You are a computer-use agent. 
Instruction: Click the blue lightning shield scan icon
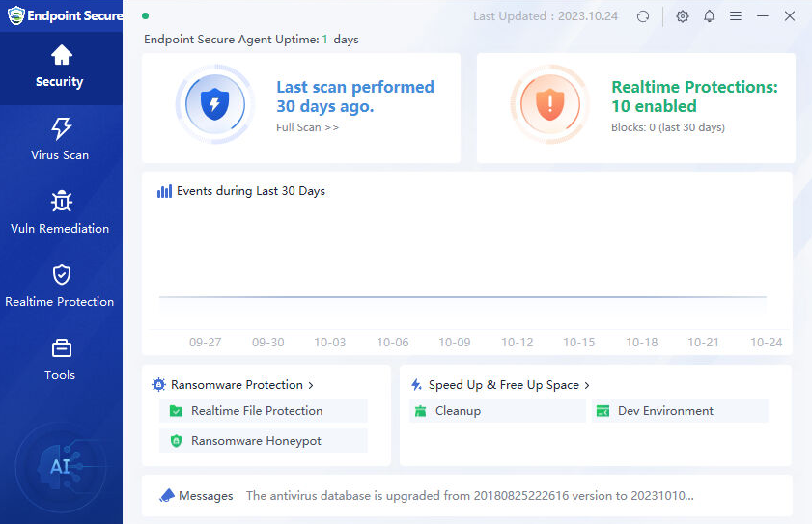(214, 104)
